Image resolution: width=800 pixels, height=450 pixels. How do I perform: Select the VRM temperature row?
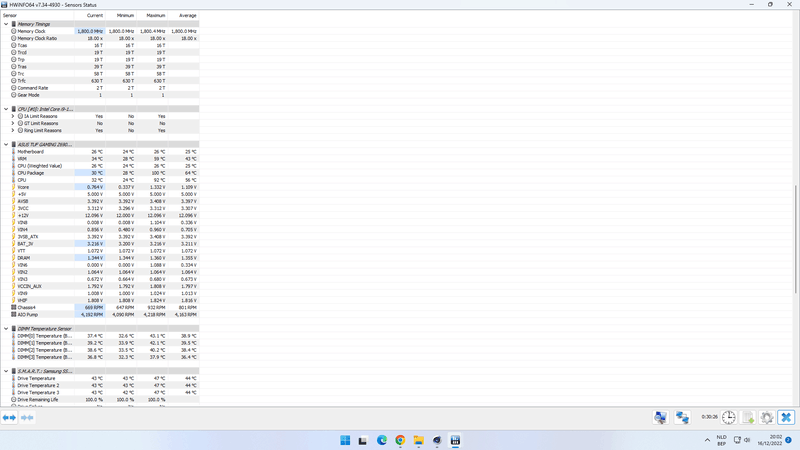pos(100,159)
